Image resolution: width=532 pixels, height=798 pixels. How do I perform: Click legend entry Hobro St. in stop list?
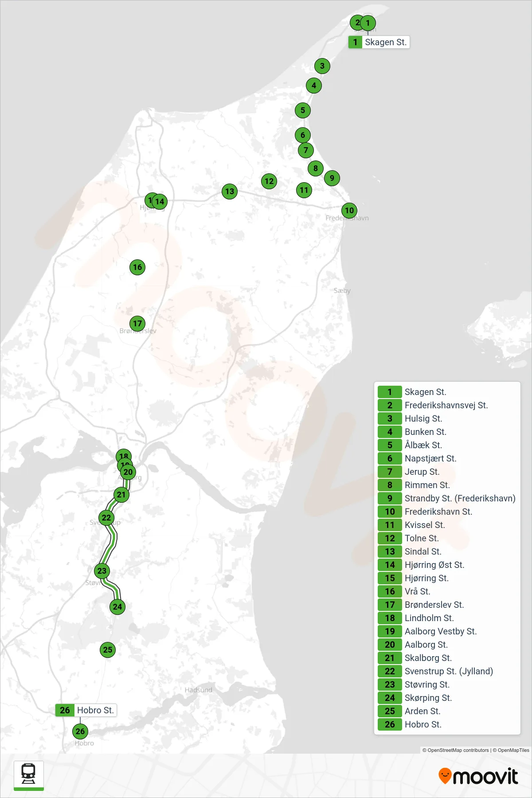point(447,724)
